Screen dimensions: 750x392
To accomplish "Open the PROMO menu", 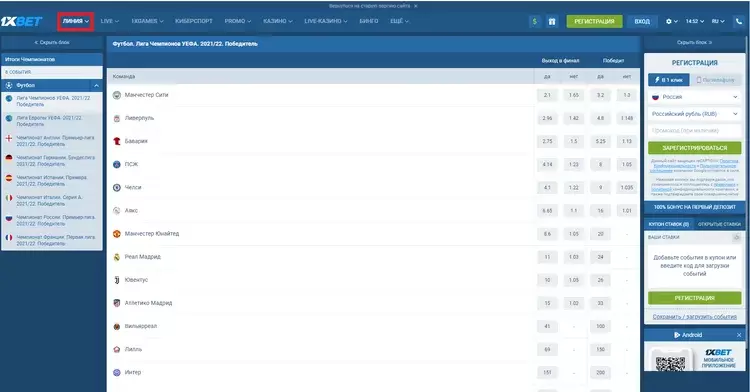I will 238,21.
